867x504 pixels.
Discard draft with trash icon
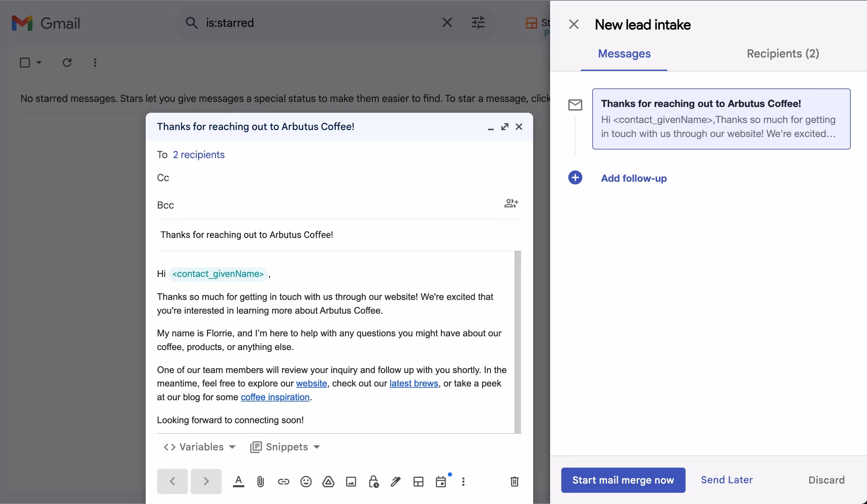[514, 481]
